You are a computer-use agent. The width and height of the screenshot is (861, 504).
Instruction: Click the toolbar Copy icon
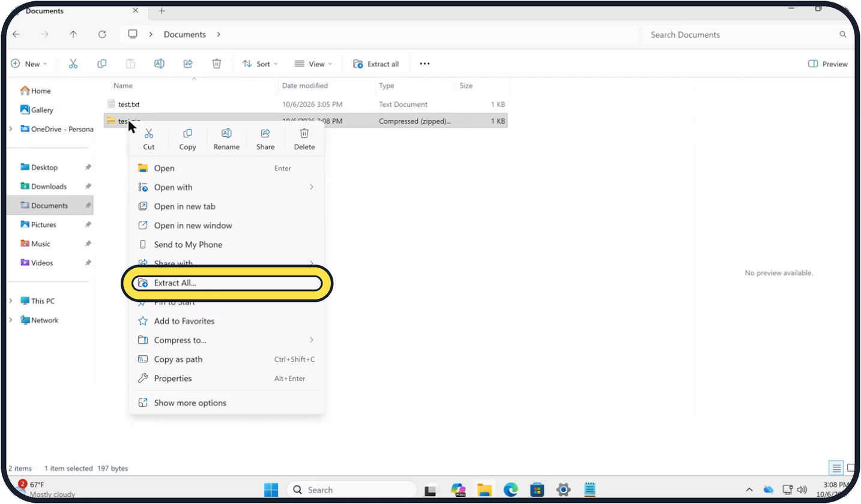(x=102, y=64)
